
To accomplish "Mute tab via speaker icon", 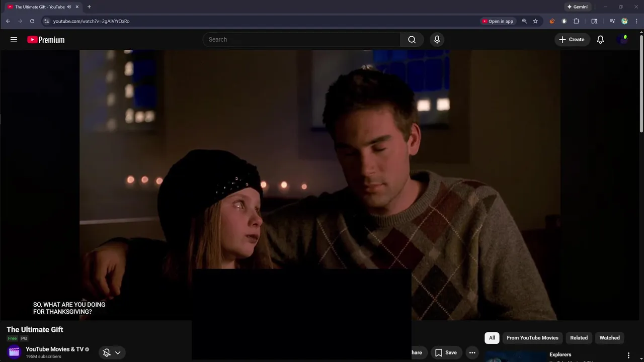I will pyautogui.click(x=69, y=7).
